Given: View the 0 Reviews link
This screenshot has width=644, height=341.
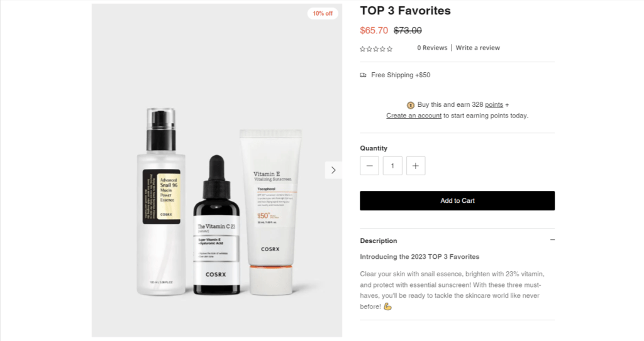Looking at the screenshot, I should coord(432,48).
